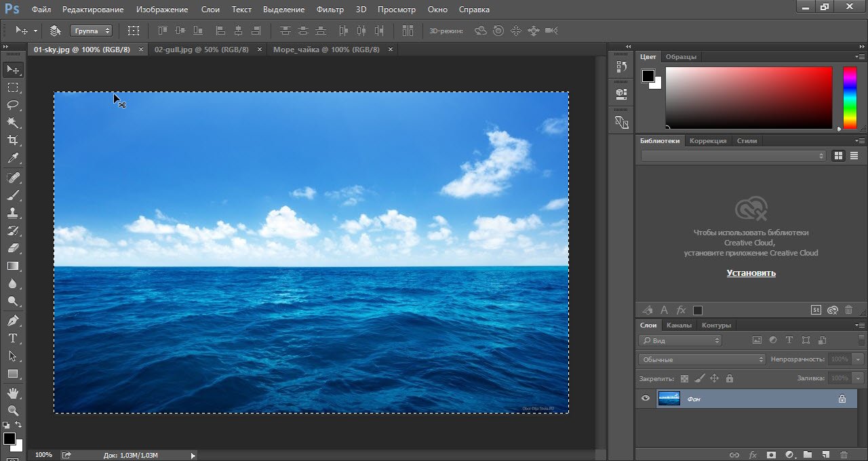868x461 pixels.
Task: Switch to the Каналы panel tab
Action: [679, 325]
